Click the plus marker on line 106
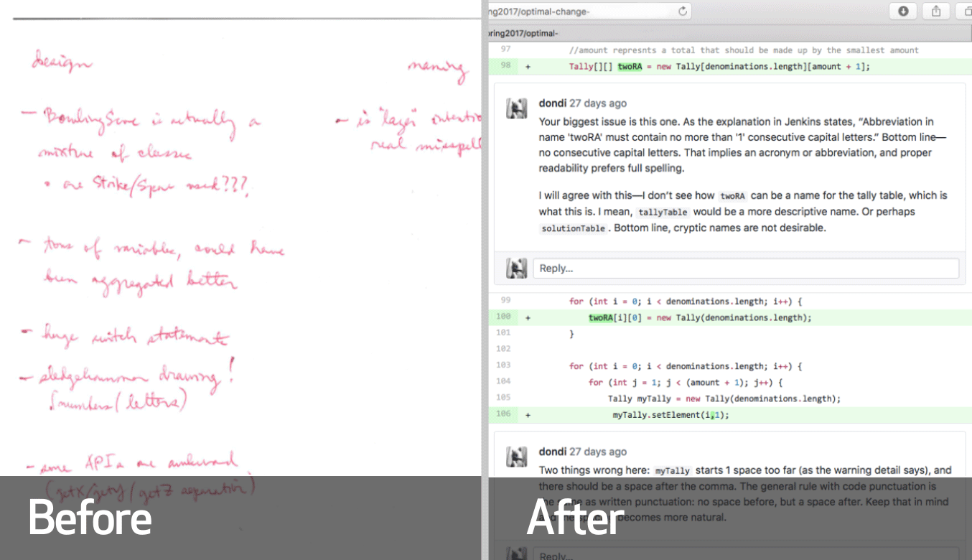 tap(528, 415)
